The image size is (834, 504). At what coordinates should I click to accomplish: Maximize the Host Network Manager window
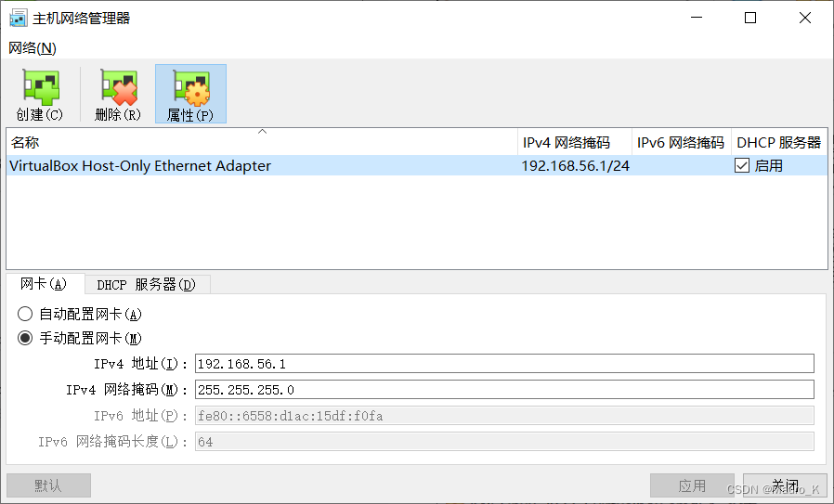(x=750, y=18)
